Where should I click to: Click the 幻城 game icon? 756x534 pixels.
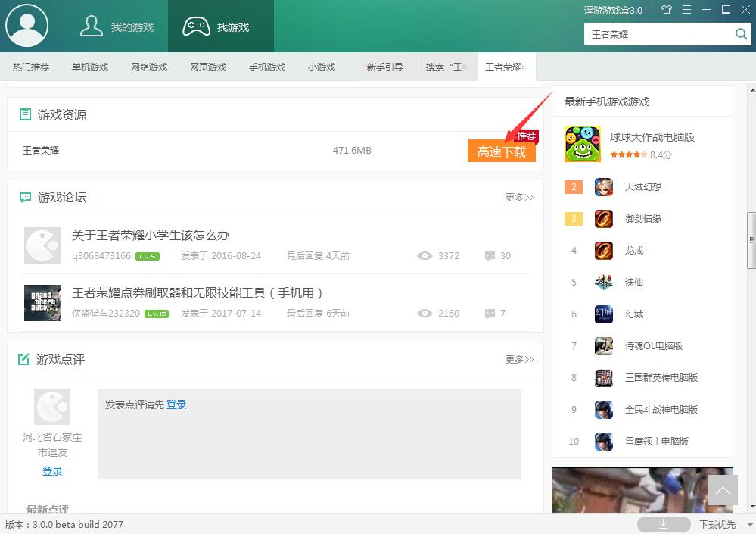coord(604,314)
